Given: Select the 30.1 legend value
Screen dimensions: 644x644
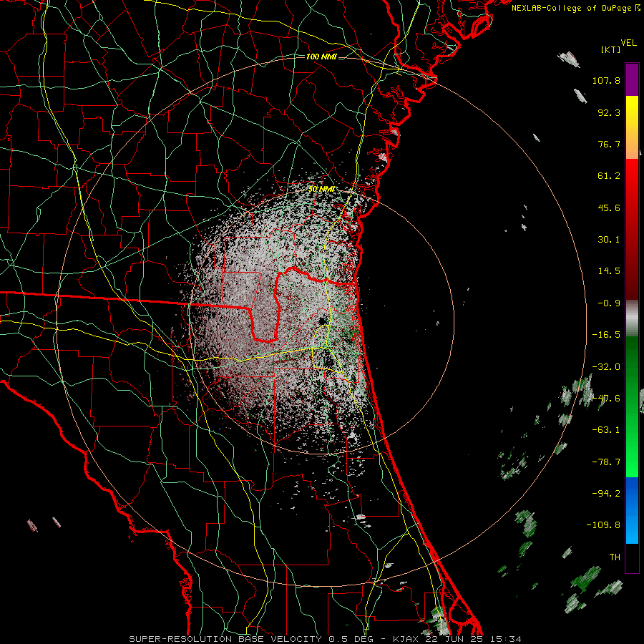Looking at the screenshot, I should [609, 240].
